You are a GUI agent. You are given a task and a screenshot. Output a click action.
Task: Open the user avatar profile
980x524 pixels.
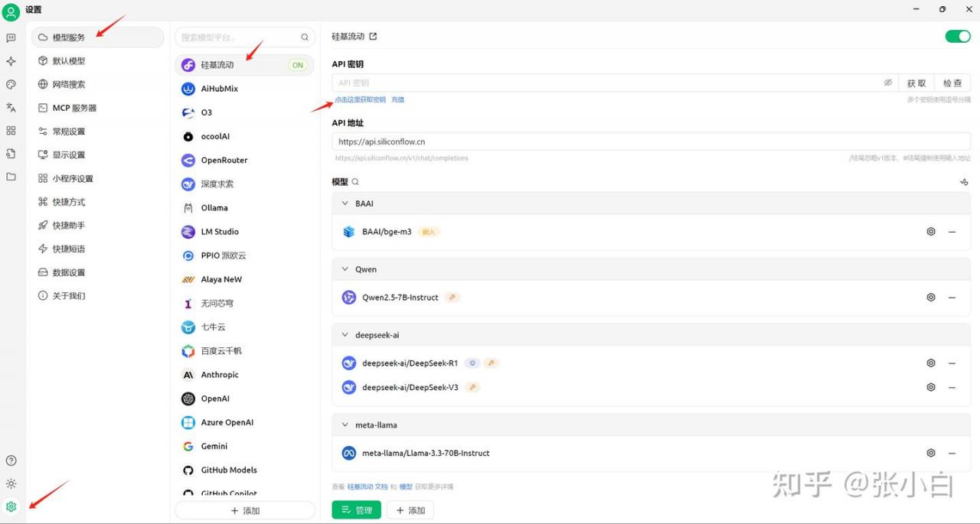pos(11,11)
